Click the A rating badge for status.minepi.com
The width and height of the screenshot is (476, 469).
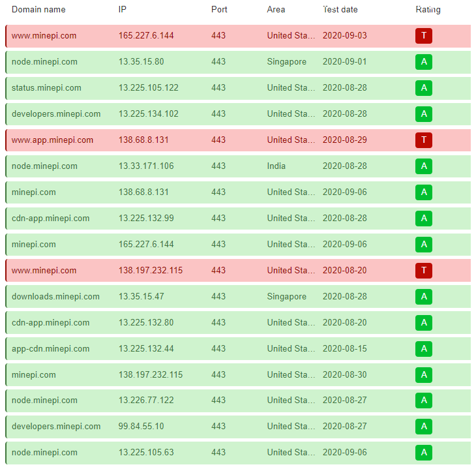pyautogui.click(x=423, y=88)
